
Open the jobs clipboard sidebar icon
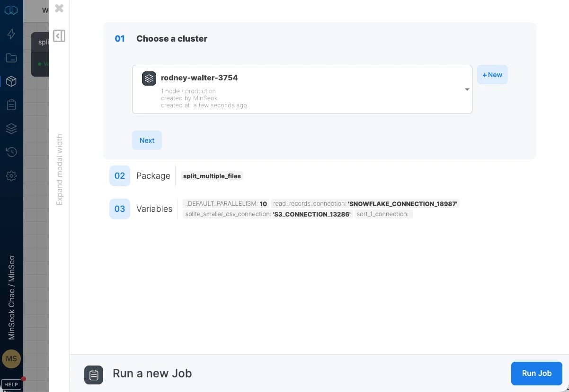pos(11,105)
